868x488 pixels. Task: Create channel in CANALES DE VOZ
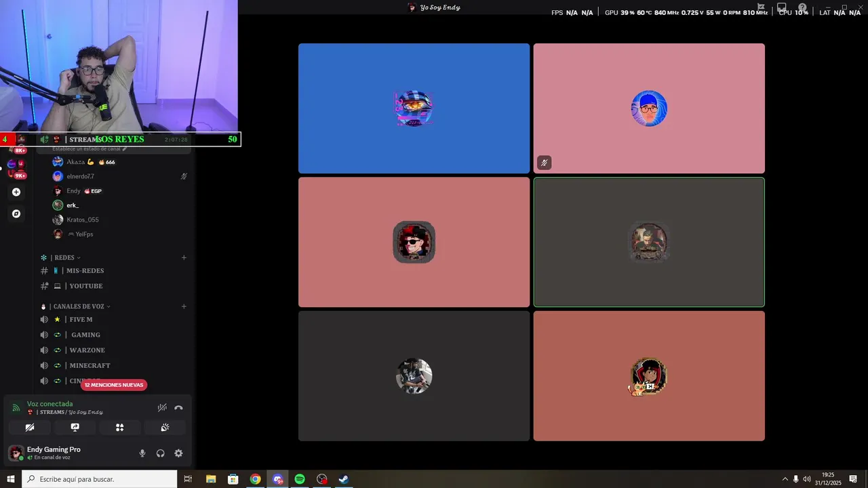184,306
